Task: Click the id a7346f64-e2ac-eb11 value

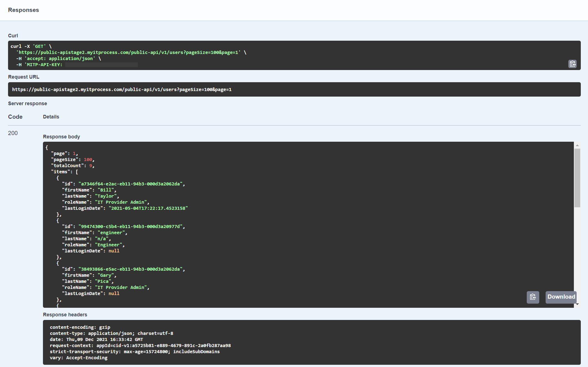Action: 131,184
